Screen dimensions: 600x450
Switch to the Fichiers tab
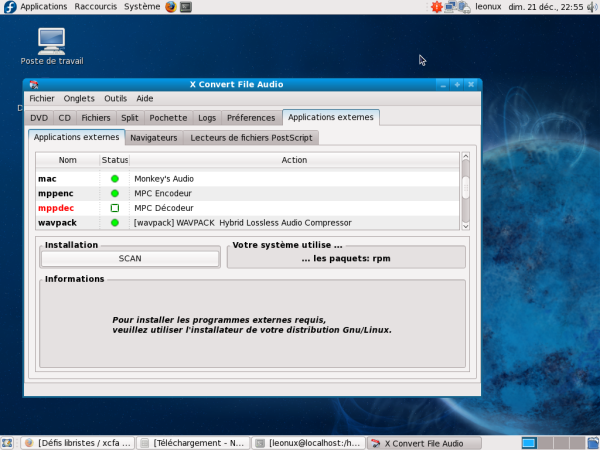point(96,118)
